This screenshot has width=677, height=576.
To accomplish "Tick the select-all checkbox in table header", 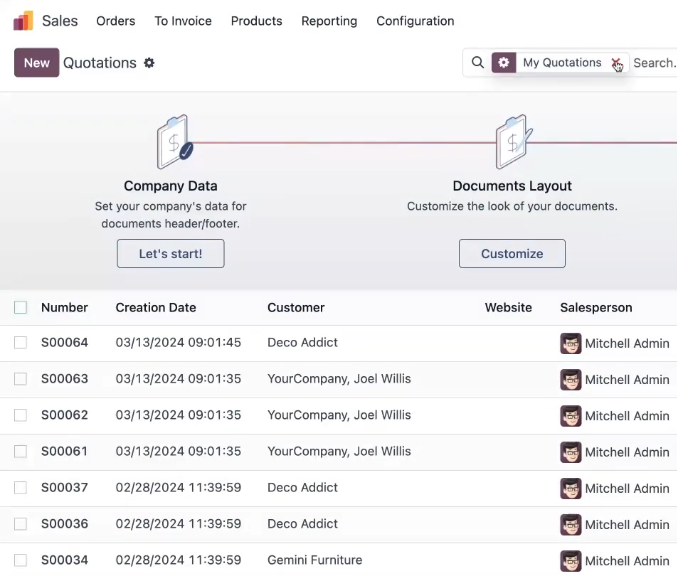I will tap(20, 307).
